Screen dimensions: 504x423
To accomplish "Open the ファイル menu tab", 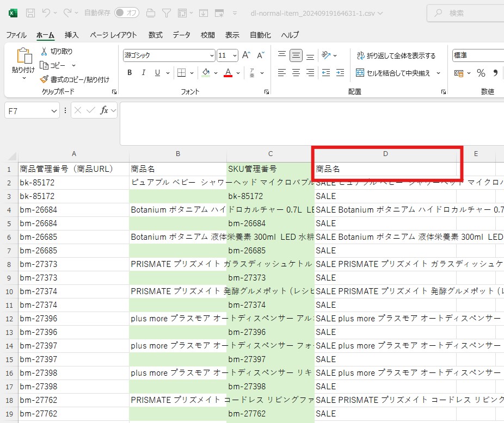I will 16,35.
